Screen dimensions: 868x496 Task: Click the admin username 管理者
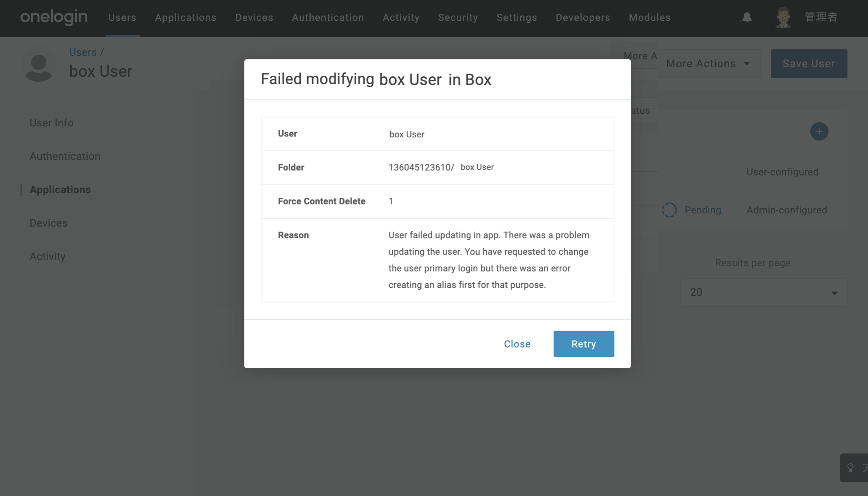821,17
